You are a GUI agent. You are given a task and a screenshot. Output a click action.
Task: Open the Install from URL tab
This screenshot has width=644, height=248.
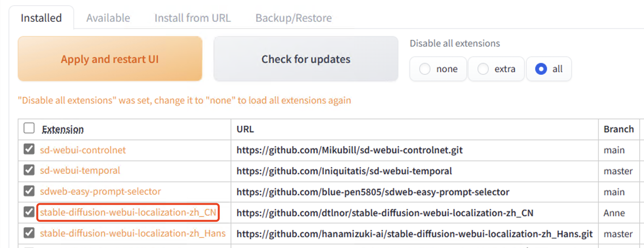click(193, 18)
